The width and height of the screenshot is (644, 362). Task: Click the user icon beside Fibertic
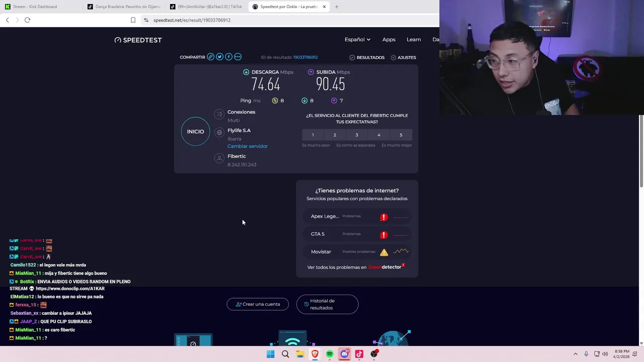(x=219, y=158)
